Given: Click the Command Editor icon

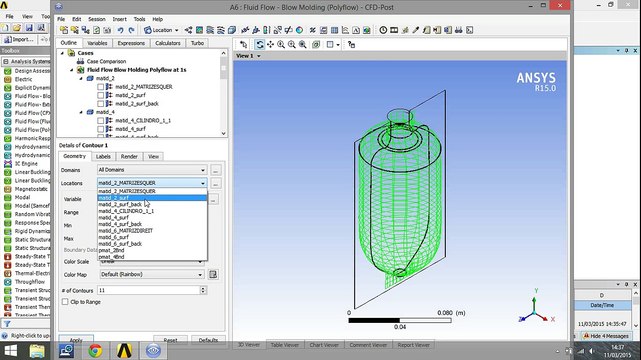Looking at the screenshot, I should coord(470,30).
